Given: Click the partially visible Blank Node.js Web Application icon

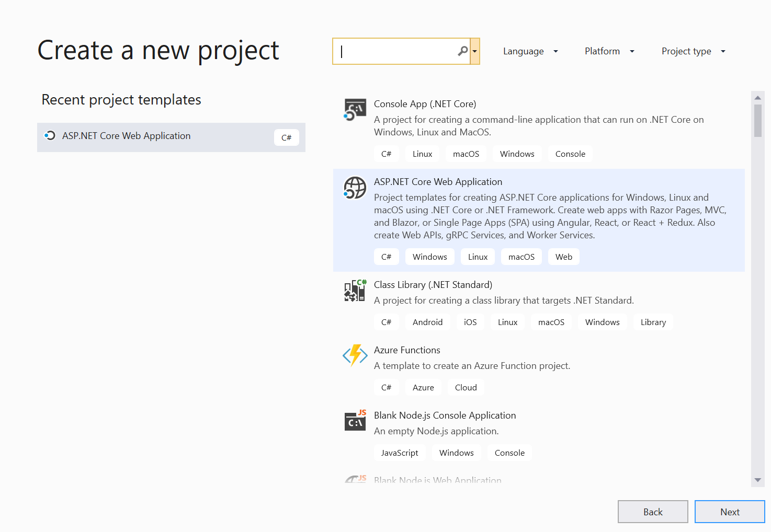Looking at the screenshot, I should click(x=355, y=478).
